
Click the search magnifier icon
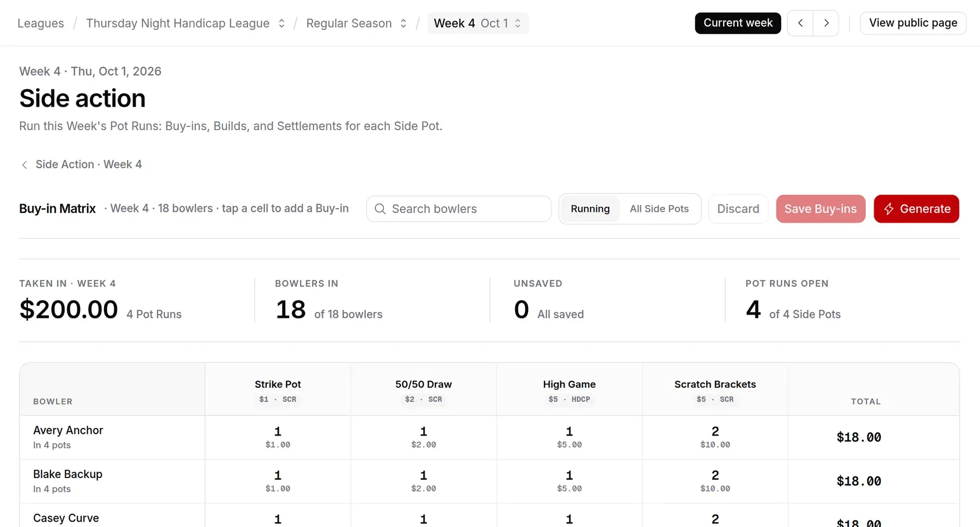pyautogui.click(x=380, y=209)
